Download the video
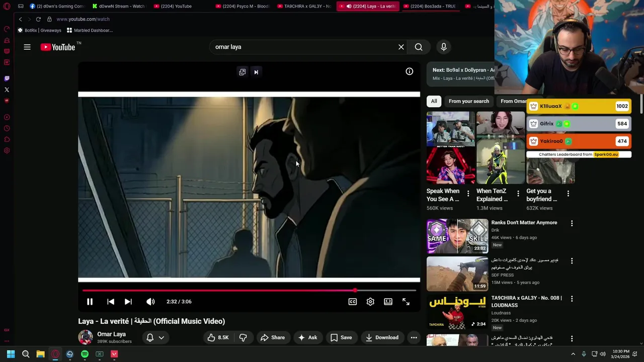The image size is (644, 362). pos(382,337)
